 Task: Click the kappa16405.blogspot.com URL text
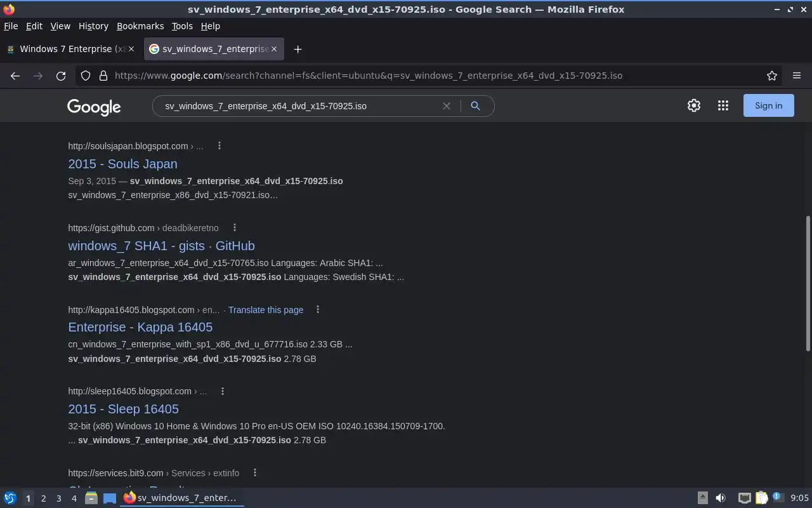point(131,310)
